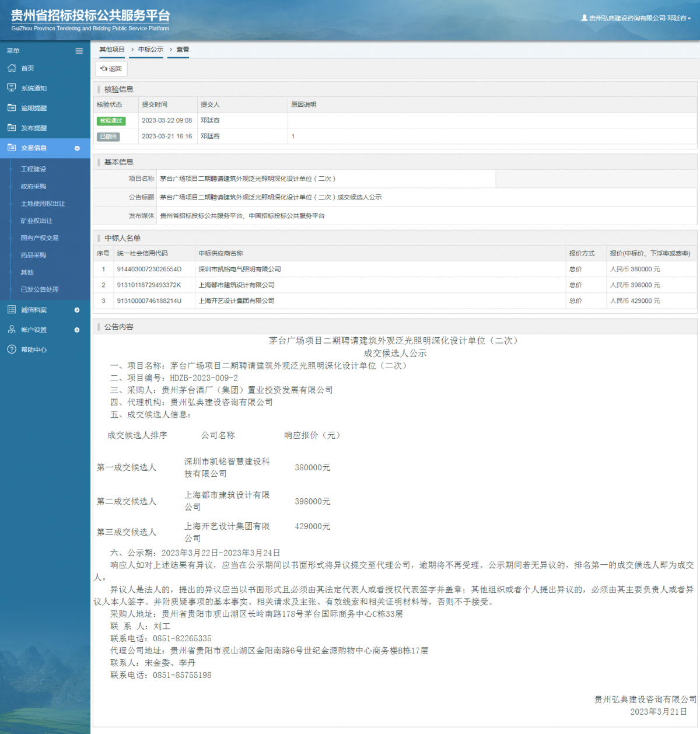This screenshot has width=700, height=734.
Task: Click the question mark icon beside 帮助中心
Action: pyautogui.click(x=12, y=349)
